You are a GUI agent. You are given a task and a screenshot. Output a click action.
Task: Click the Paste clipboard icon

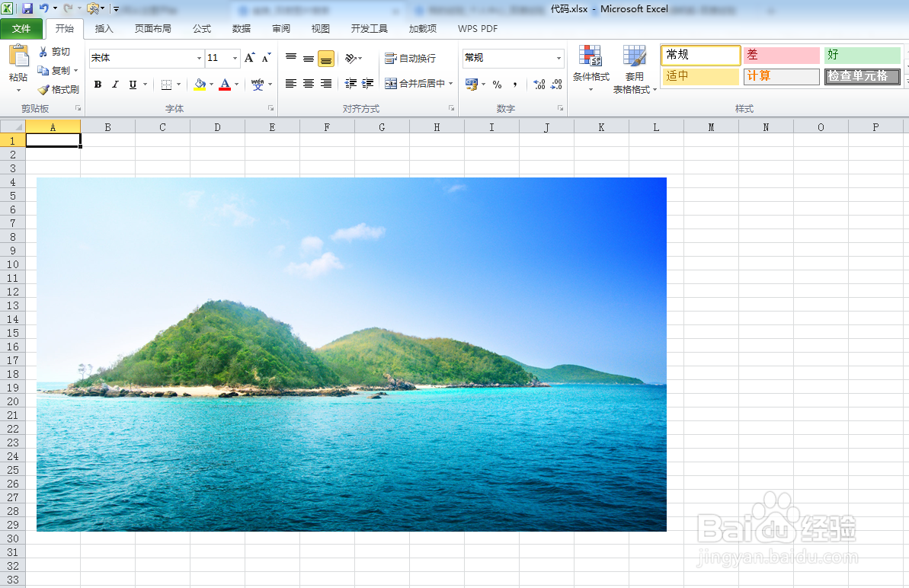(x=18, y=56)
